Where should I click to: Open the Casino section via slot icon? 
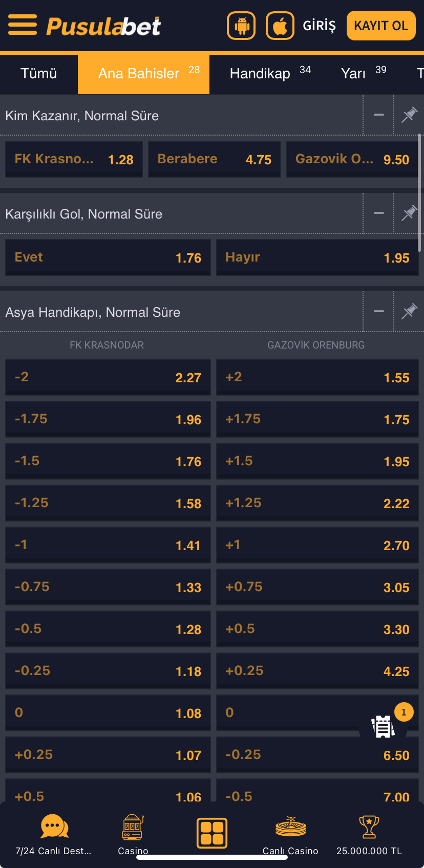click(133, 827)
